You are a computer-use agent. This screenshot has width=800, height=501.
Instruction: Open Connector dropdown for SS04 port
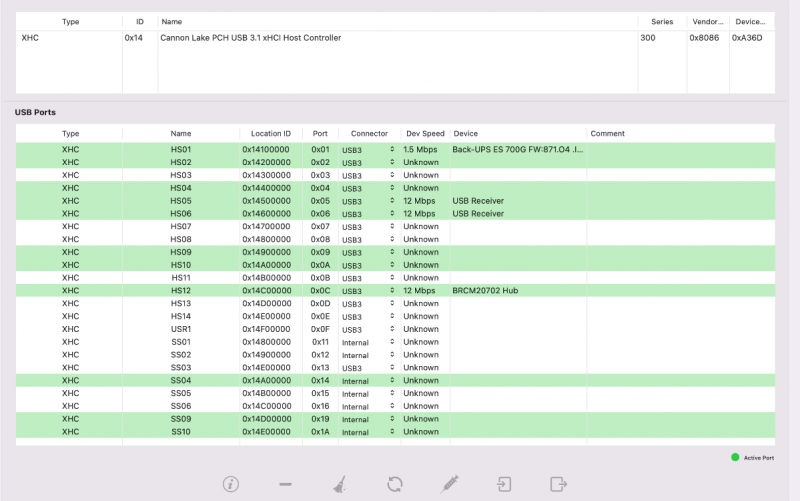[367, 381]
